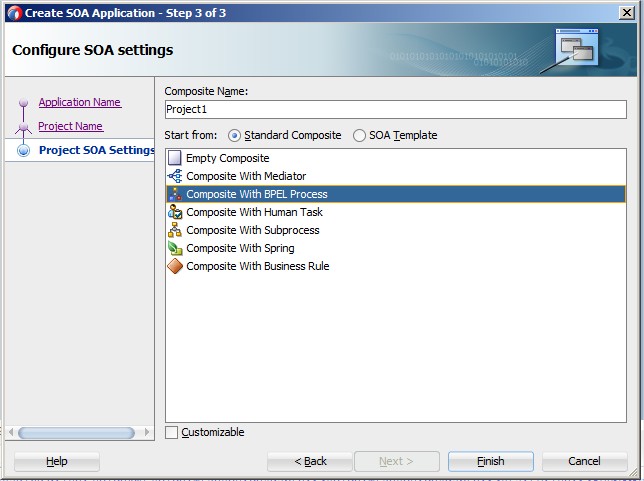The width and height of the screenshot is (644, 481).
Task: Select Composite With Human Task list item
Action: pyautogui.click(x=254, y=212)
